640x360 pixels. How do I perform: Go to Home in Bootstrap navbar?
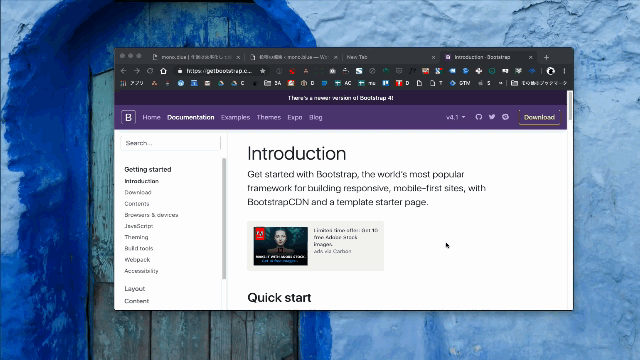pos(151,117)
